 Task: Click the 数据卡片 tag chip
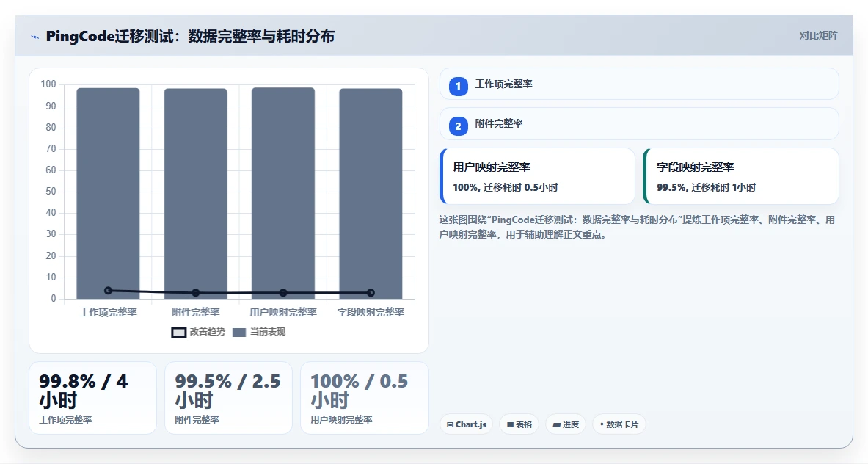pyautogui.click(x=619, y=424)
